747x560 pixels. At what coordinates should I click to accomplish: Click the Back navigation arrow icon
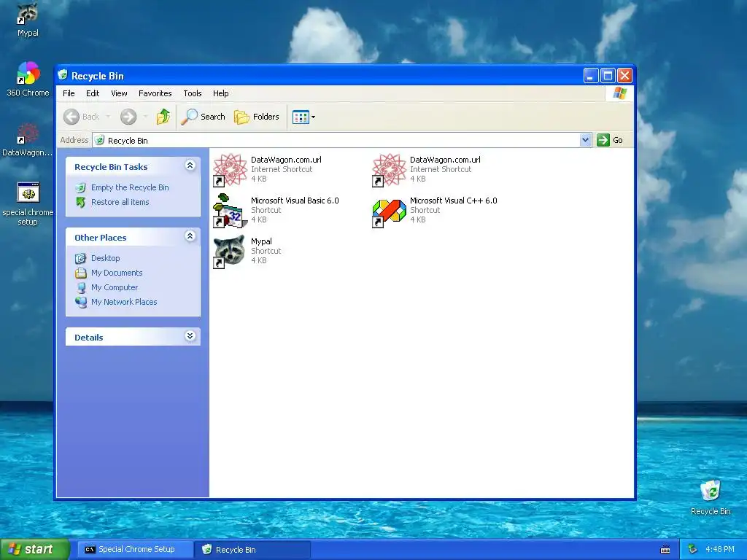click(x=71, y=117)
